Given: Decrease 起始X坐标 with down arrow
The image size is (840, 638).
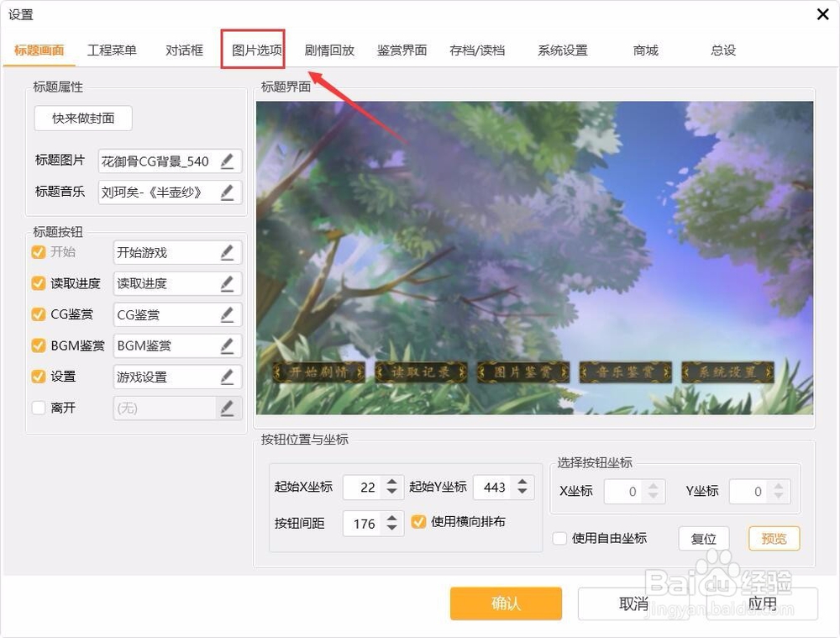Looking at the screenshot, I should click(x=392, y=492).
